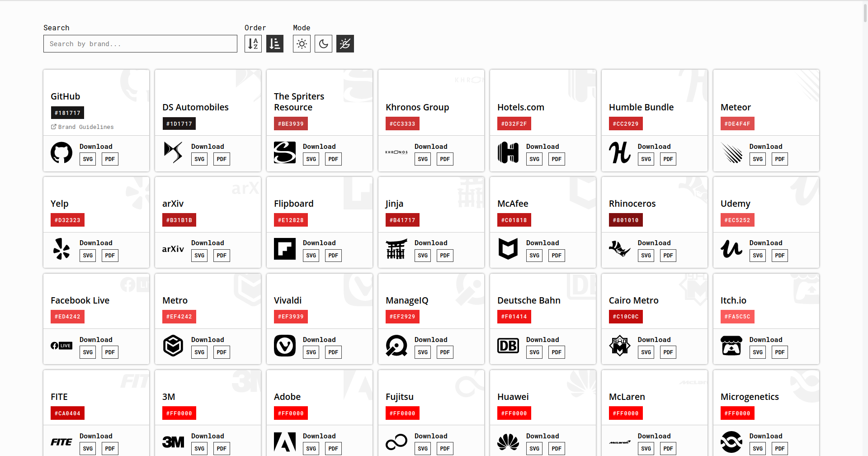Viewport: 868px width, 456px height.
Task: Download Cairo Metro logo as PDF
Action: [x=668, y=352]
